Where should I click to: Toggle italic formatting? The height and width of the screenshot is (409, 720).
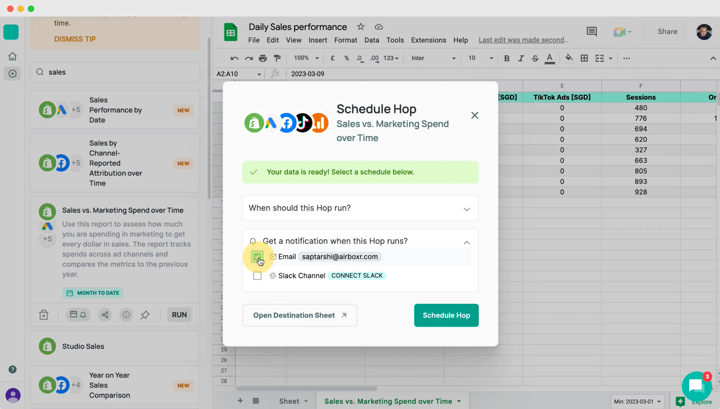tap(521, 58)
